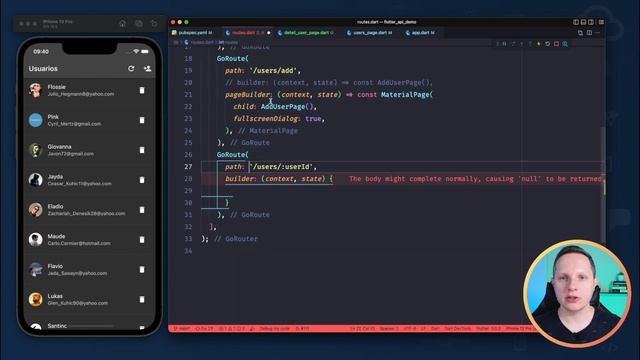
Task: Click line number 18 in the gutter
Action: tap(188, 59)
